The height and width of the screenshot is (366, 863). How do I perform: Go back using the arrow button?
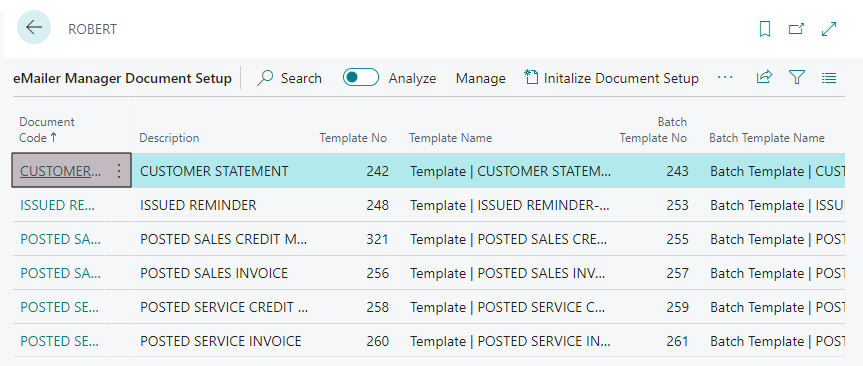tap(34, 27)
